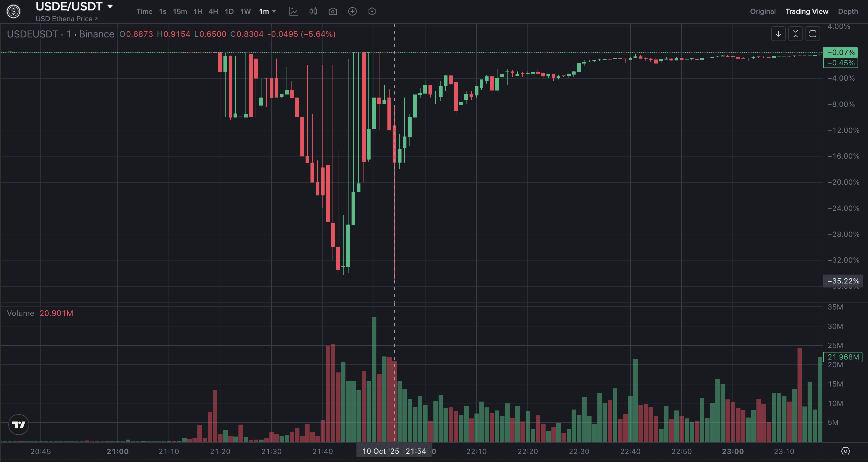868x462 pixels.
Task: Open chart settings hexagon icon in toolbar
Action: click(372, 11)
